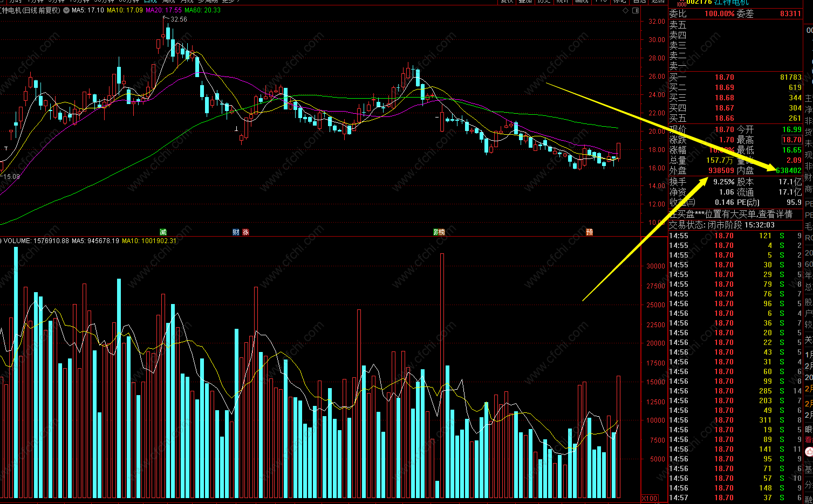Select the 14:56 tick row with volume 285
The width and height of the screenshot is (813, 504).
735,391
